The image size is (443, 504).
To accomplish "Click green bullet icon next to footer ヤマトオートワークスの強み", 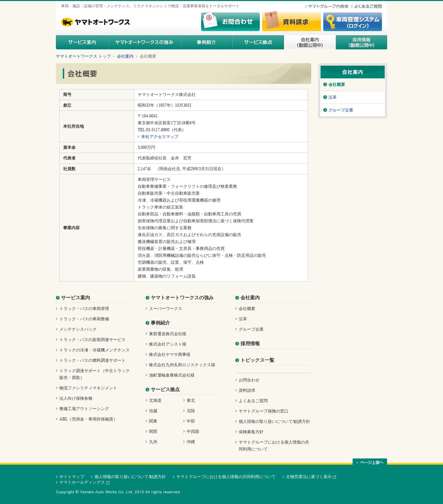I will point(148,298).
